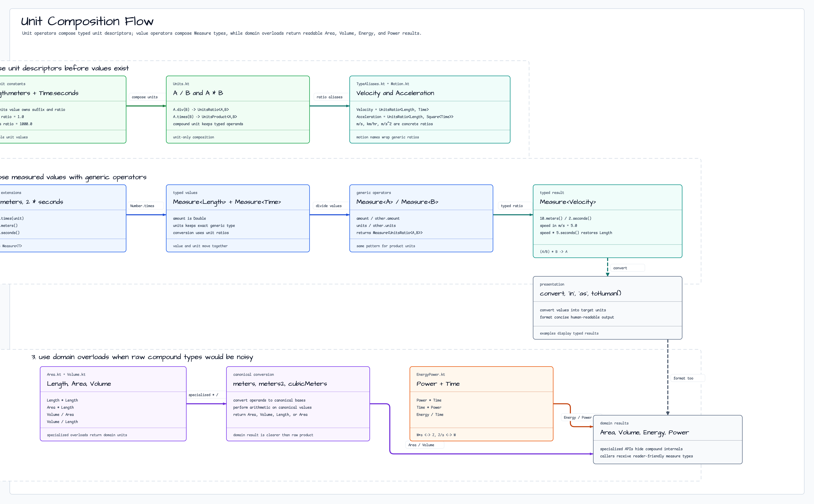Screen dimensions: 814x504
Task: Select 'speed in m/s = 5.0' line
Action: click(558, 226)
